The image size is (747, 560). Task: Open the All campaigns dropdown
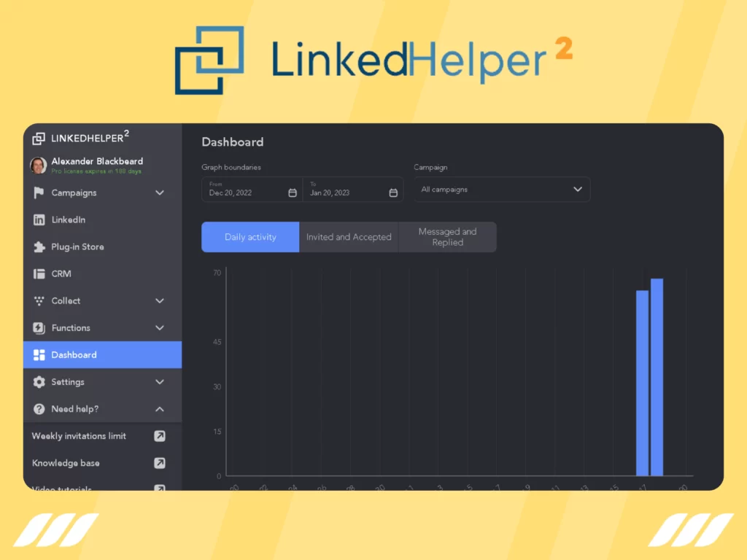[502, 190]
